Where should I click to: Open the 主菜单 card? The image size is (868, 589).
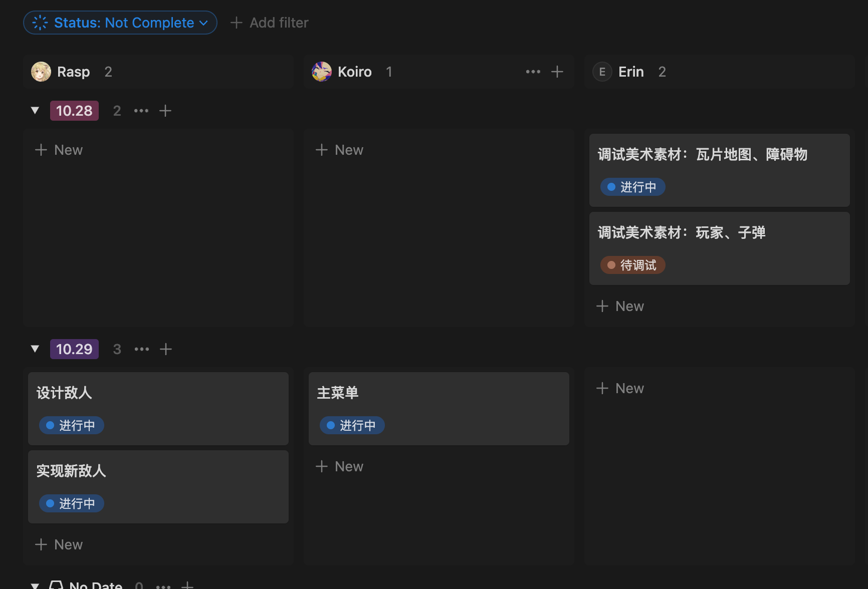pyautogui.click(x=439, y=393)
